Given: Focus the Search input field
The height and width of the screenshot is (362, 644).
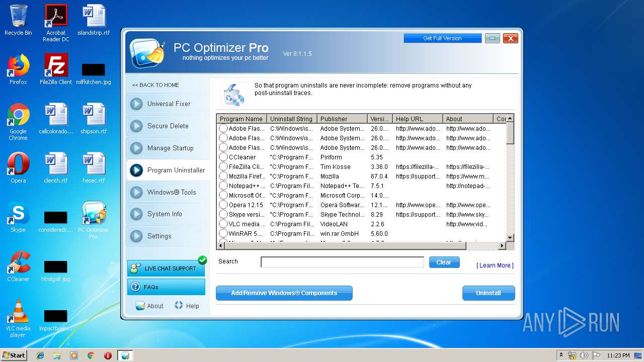Looking at the screenshot, I should pos(342,262).
